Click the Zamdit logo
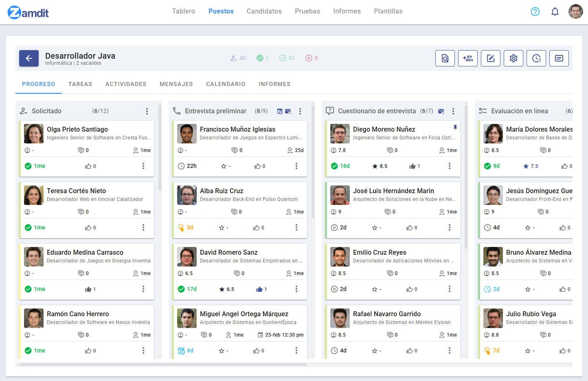 29,13
